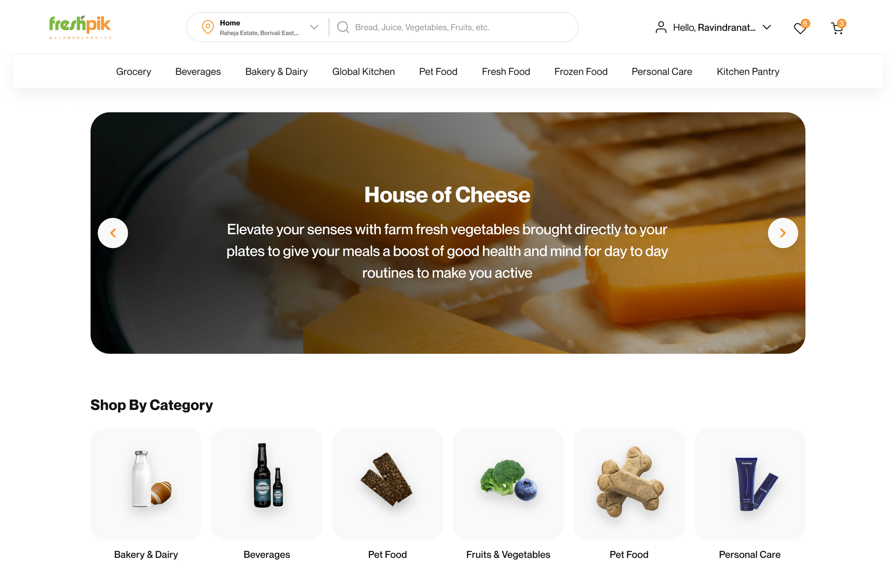This screenshot has height=588, width=896.
Task: Expand the delivery address dropdown chevron
Action: (x=314, y=27)
